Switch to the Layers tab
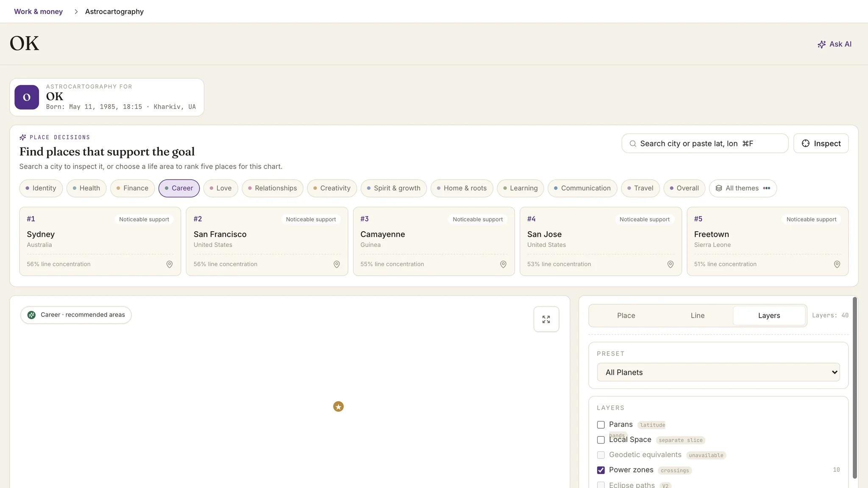The image size is (868, 488). pyautogui.click(x=769, y=316)
